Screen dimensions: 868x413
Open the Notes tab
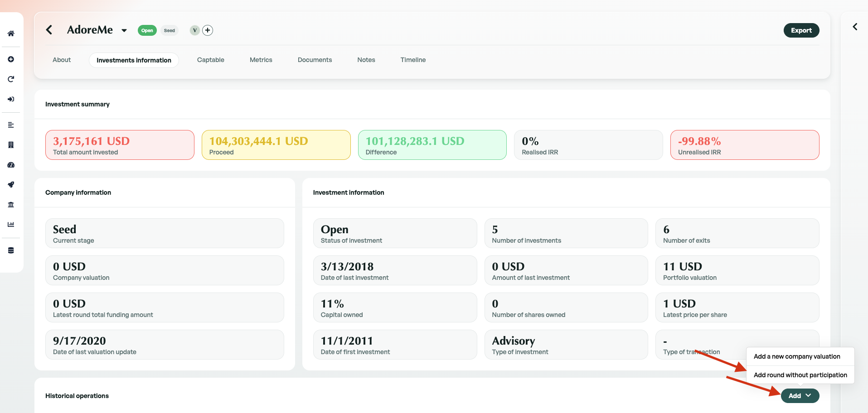click(x=366, y=60)
